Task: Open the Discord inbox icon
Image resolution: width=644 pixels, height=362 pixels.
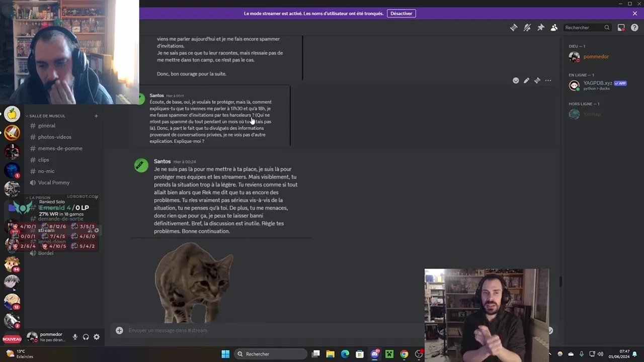Action: [x=621, y=28]
